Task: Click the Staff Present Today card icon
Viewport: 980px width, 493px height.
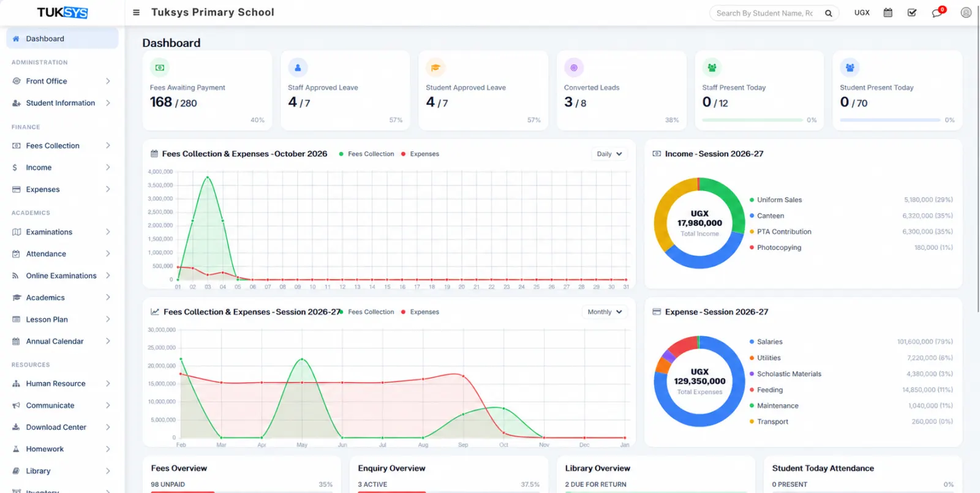Action: pyautogui.click(x=712, y=67)
